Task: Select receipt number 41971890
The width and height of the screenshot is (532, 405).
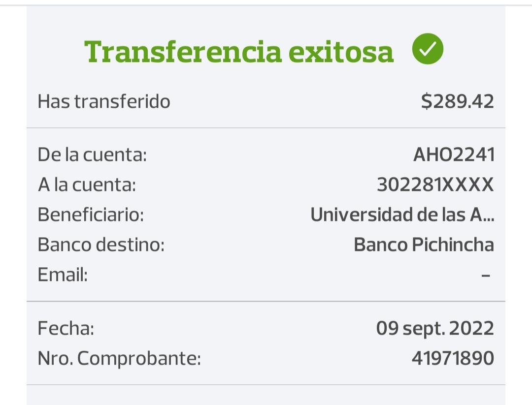Action: click(x=452, y=358)
